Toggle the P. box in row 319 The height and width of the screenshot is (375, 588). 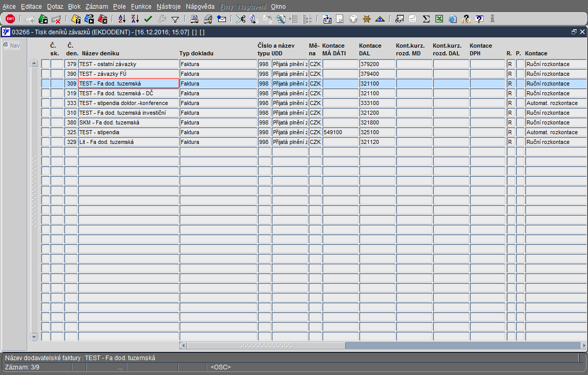point(520,93)
